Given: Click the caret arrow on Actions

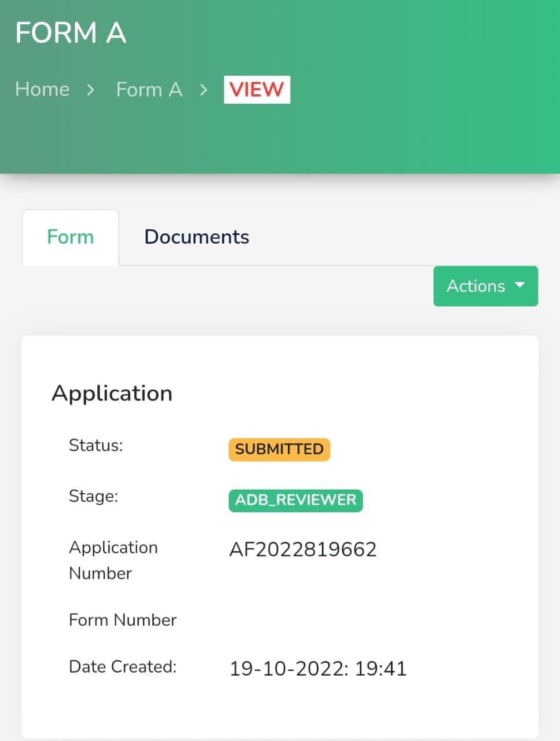Looking at the screenshot, I should click(x=519, y=285).
